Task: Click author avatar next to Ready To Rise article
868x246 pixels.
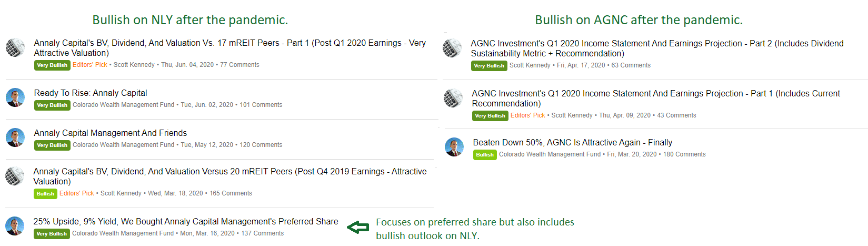Action: (15, 97)
